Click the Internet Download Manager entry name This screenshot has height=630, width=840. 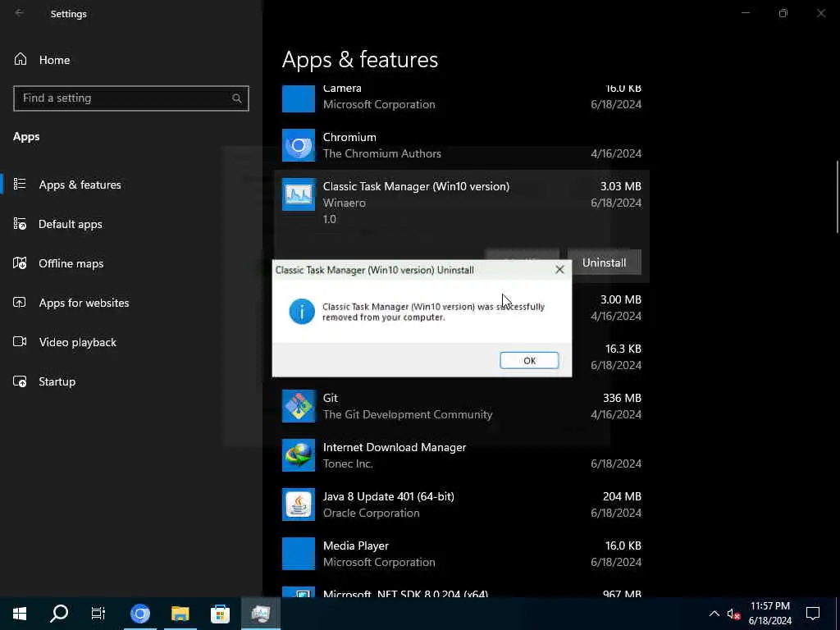pyautogui.click(x=395, y=447)
